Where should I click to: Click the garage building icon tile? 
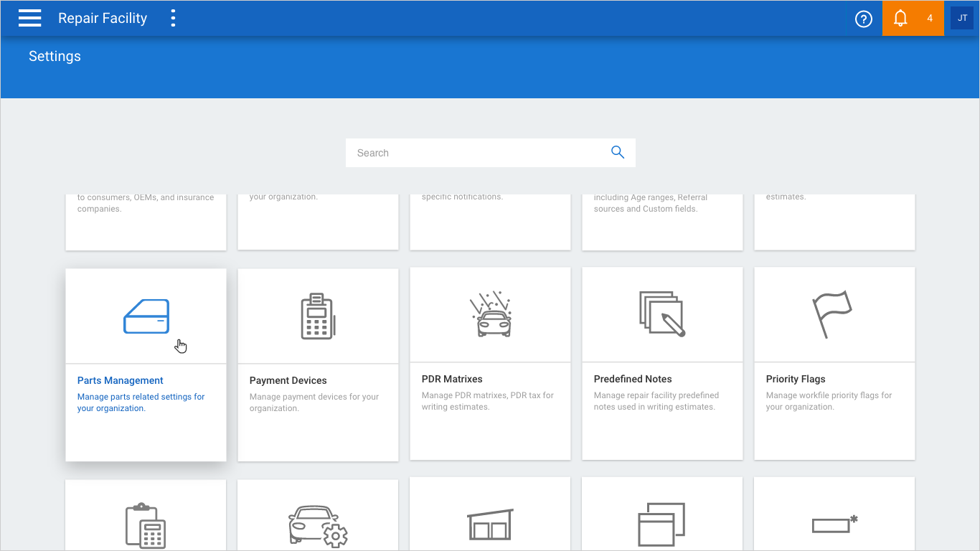coord(490,525)
